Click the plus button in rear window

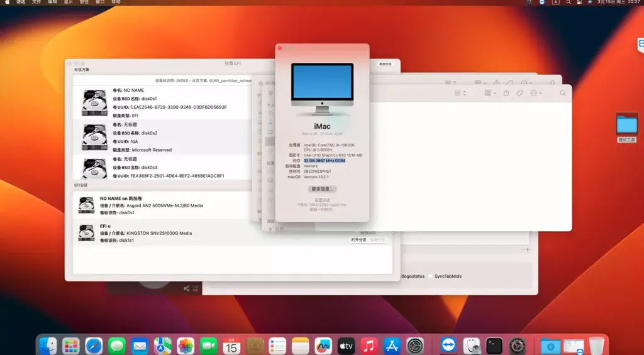tap(528, 249)
